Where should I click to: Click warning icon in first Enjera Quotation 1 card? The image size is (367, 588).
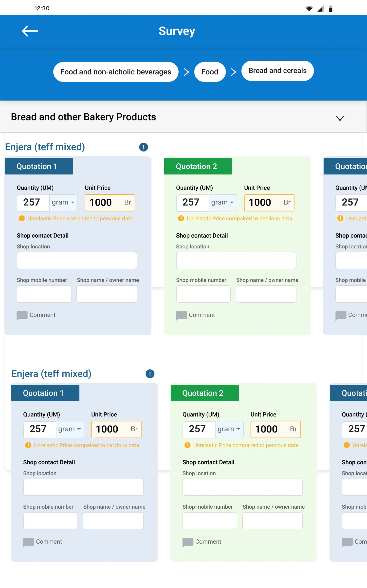(22, 218)
